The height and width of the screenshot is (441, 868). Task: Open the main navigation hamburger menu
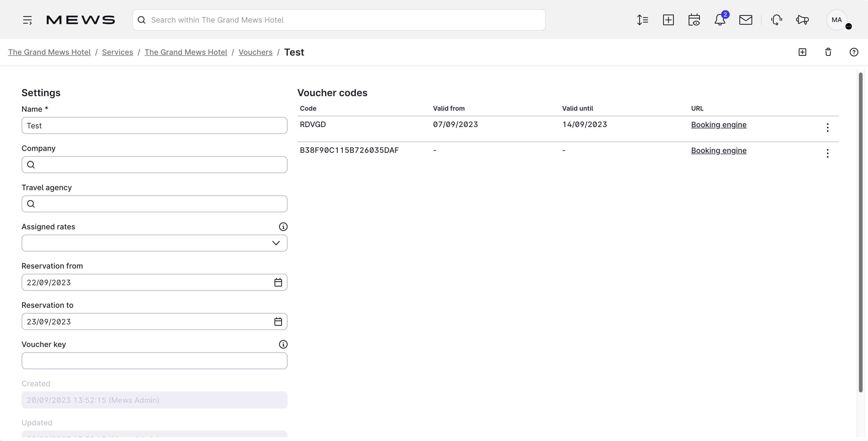(x=27, y=20)
